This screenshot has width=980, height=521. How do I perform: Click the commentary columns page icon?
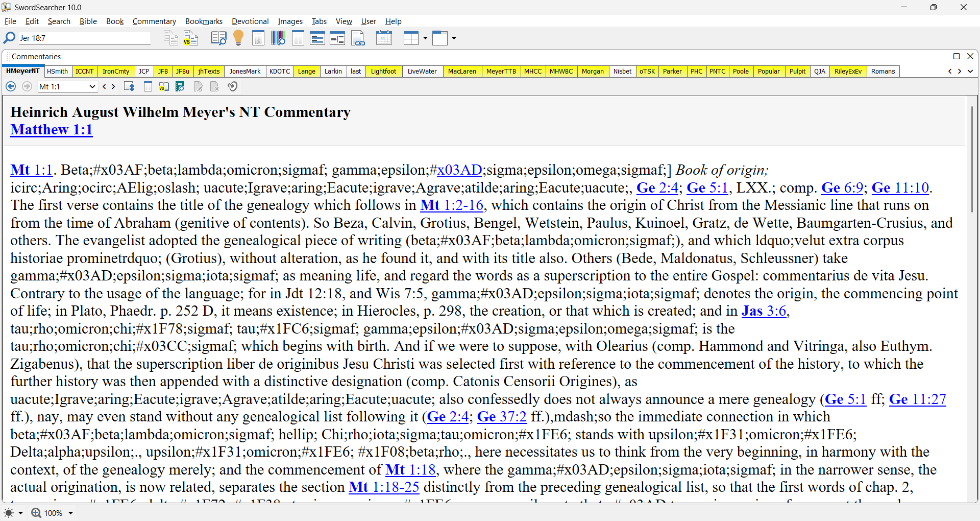(x=148, y=86)
